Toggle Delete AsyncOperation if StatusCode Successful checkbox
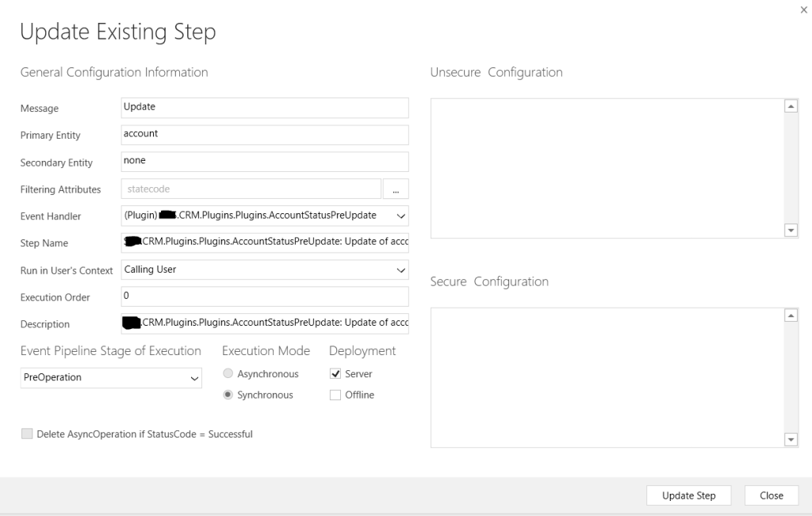 pos(28,434)
